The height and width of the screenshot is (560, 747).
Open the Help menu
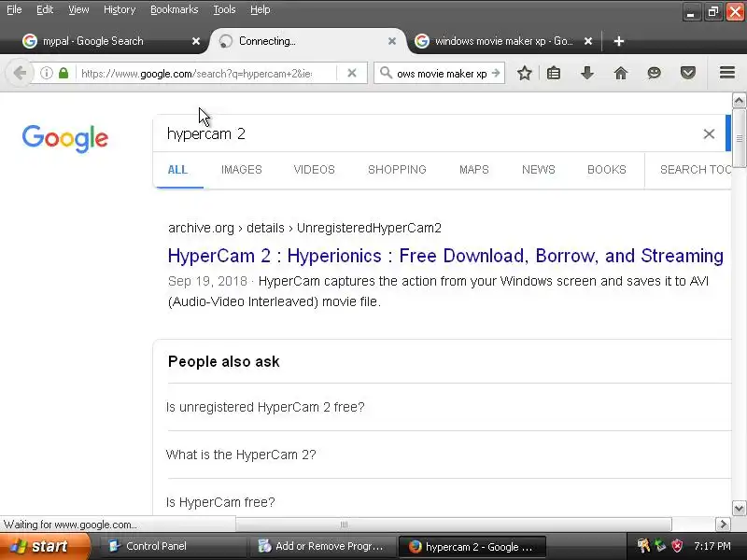click(x=261, y=9)
